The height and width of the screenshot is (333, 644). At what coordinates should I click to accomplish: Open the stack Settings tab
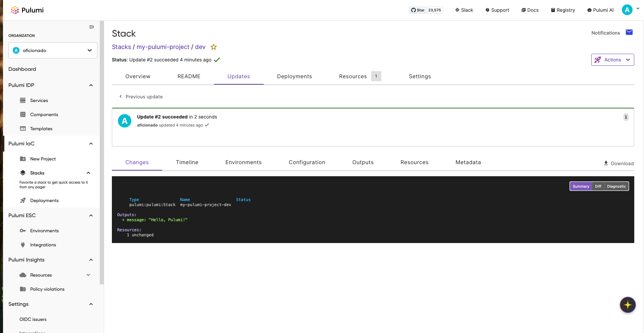(x=420, y=77)
